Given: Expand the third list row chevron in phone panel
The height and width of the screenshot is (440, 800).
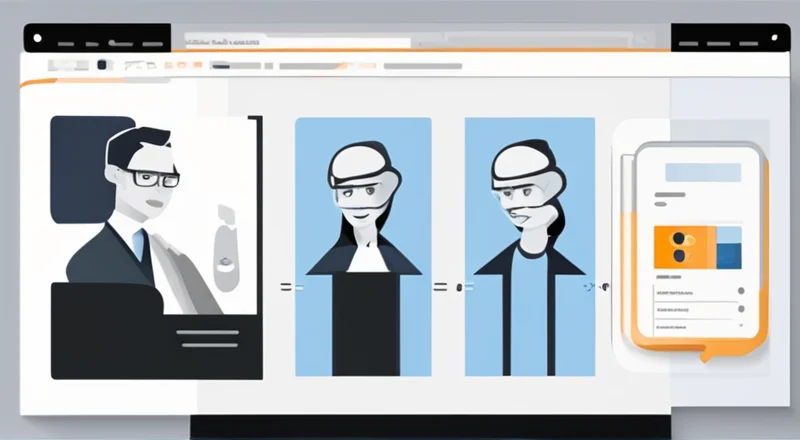Looking at the screenshot, I should point(740,326).
